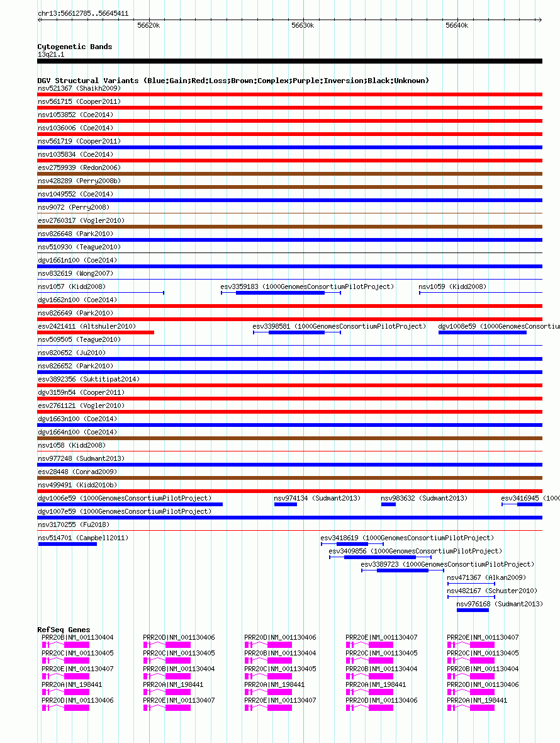Open variant nsv826652 (Park2010)
560x743 pixels.
point(76,366)
